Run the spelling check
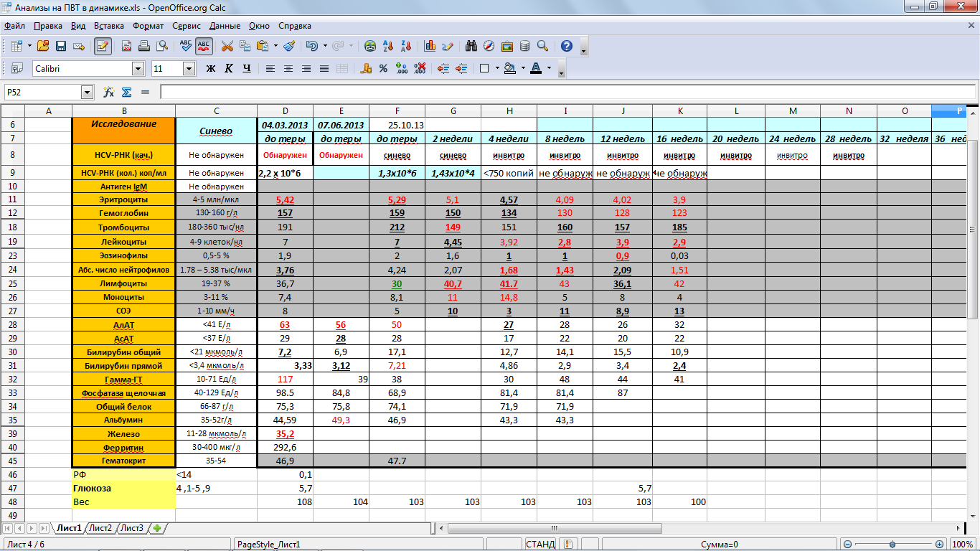This screenshot has width=980, height=551. click(186, 46)
